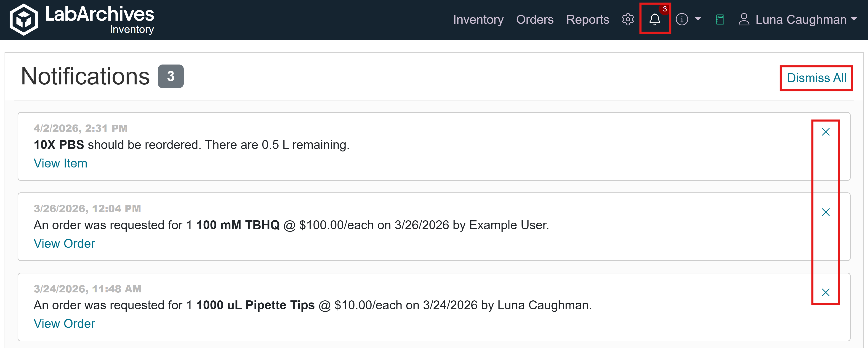Expand the info menu dropdown arrow
The width and height of the screenshot is (868, 348).
698,19
